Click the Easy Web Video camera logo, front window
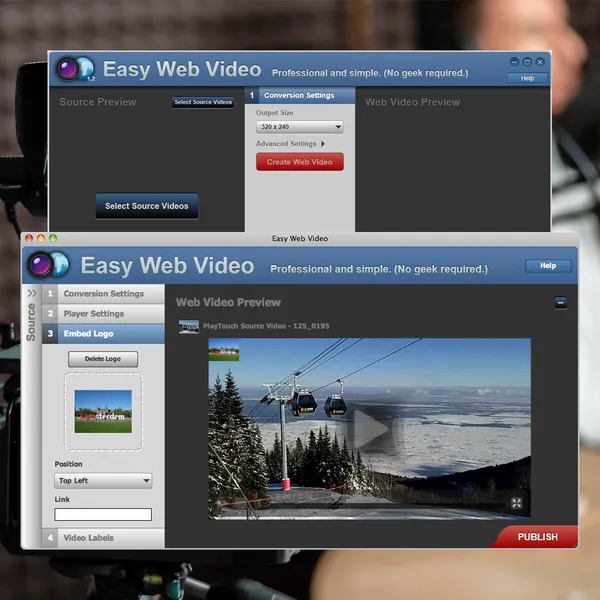The width and height of the screenshot is (600, 600). 48,264
